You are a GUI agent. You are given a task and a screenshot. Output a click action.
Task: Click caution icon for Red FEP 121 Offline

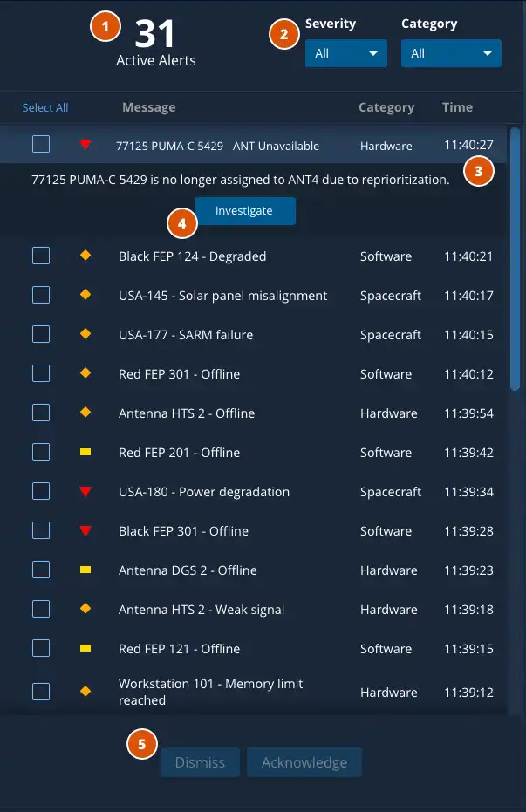click(85, 648)
